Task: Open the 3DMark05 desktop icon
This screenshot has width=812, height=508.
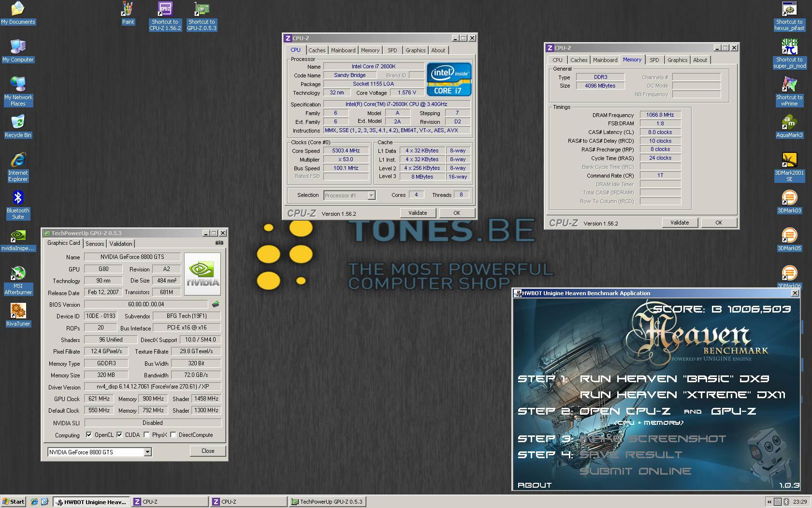Action: tap(789, 239)
